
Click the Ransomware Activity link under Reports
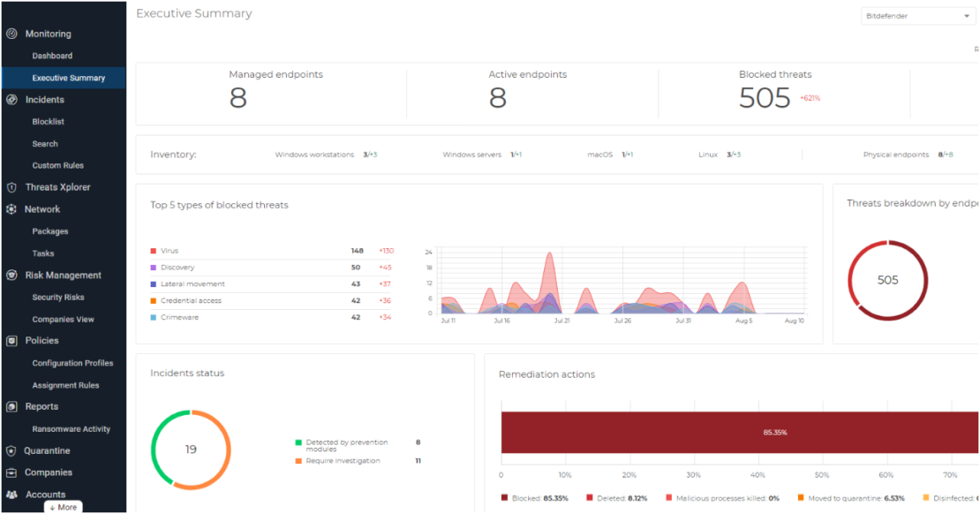(72, 428)
